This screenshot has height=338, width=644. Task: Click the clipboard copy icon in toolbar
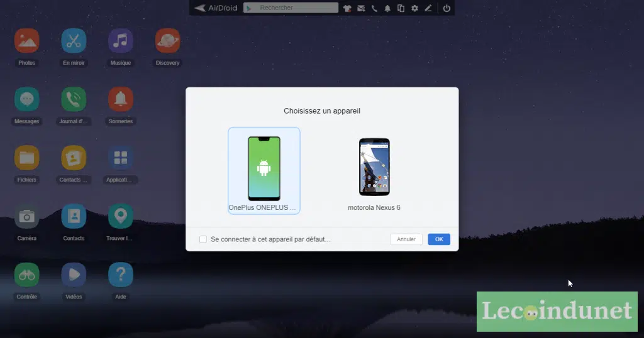pos(401,8)
